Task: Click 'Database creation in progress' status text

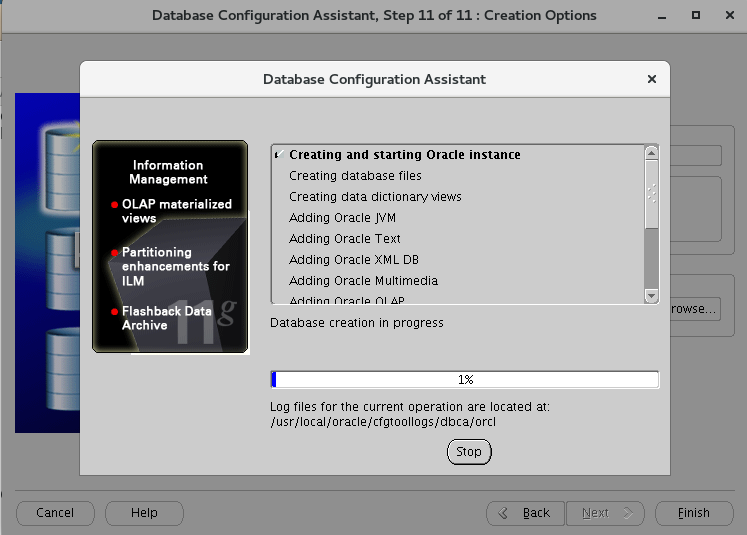Action: click(x=356, y=323)
